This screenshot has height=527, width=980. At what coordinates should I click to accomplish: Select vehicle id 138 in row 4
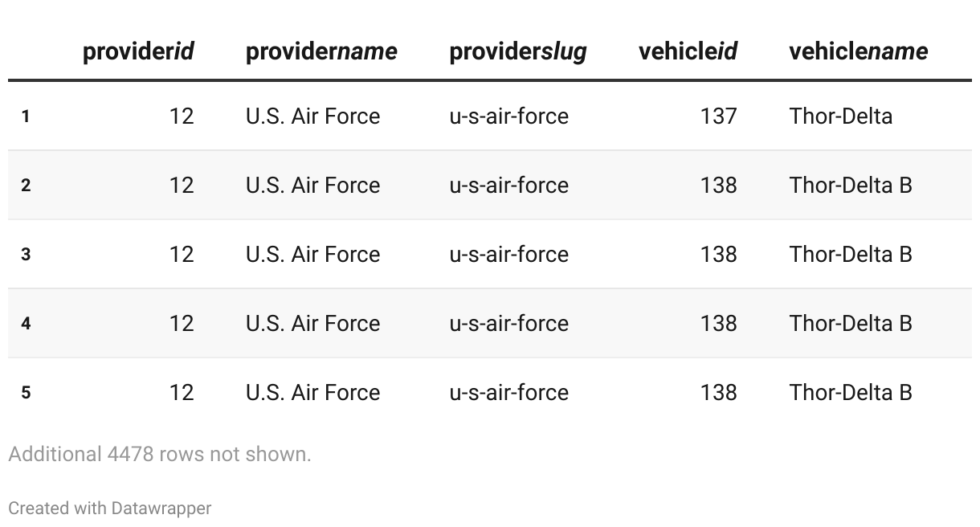(x=718, y=324)
